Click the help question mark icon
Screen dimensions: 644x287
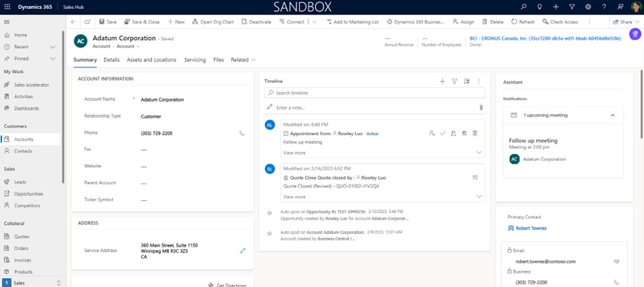604,7
